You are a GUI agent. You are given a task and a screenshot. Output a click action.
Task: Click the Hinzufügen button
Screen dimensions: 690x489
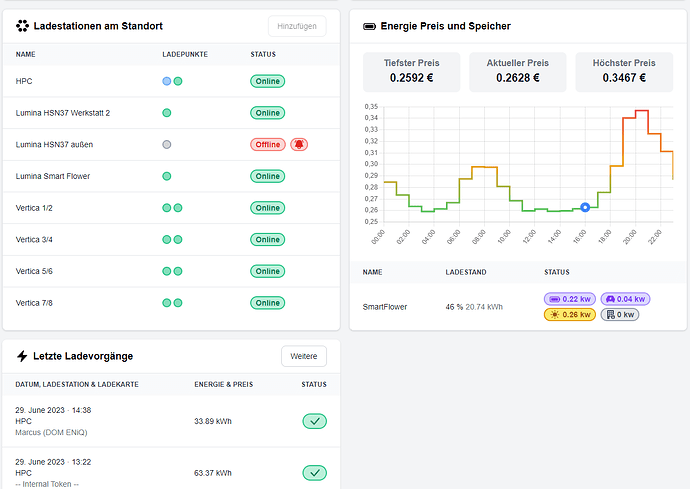[297, 26]
